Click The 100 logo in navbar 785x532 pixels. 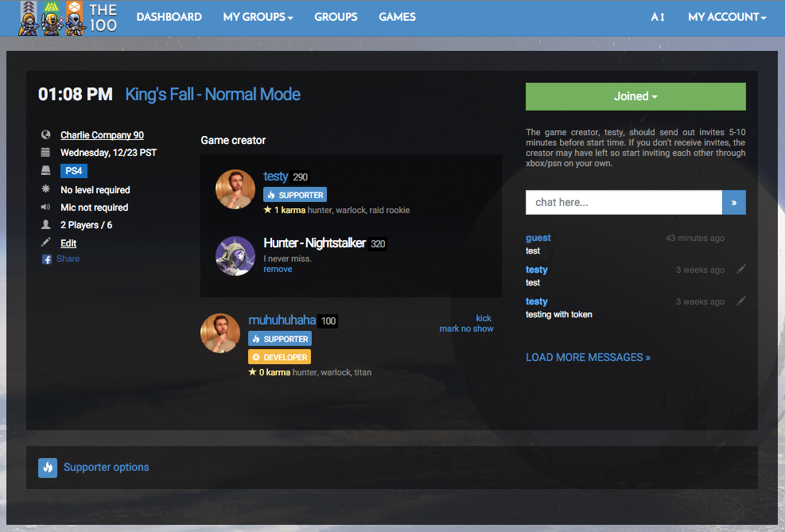click(69, 17)
